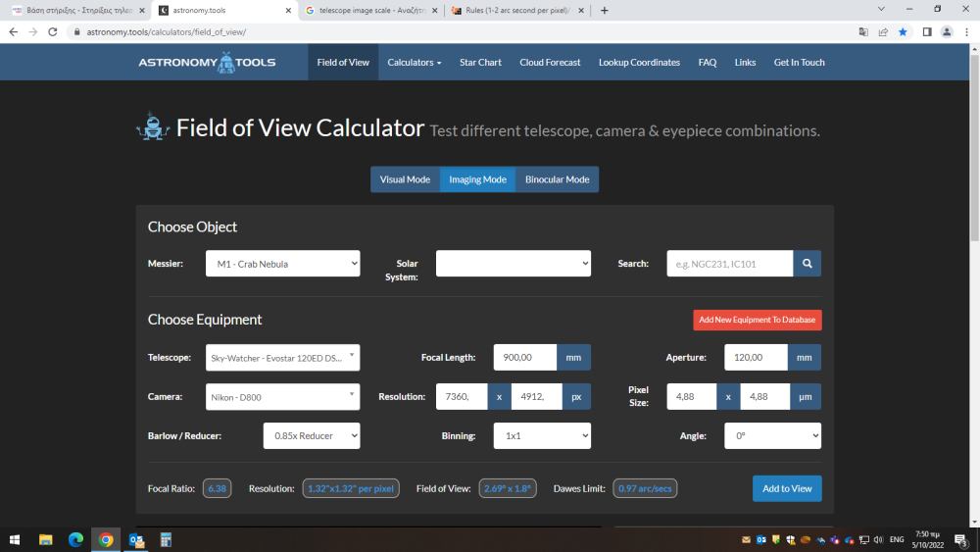980x552 pixels.
Task: Open the Calculator app in the taskbar
Action: (x=166, y=540)
